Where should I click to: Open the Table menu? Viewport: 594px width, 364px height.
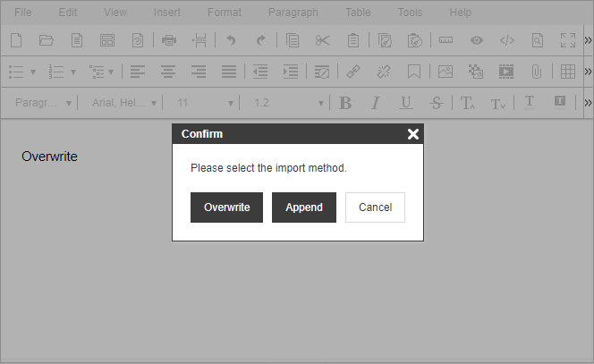359,13
